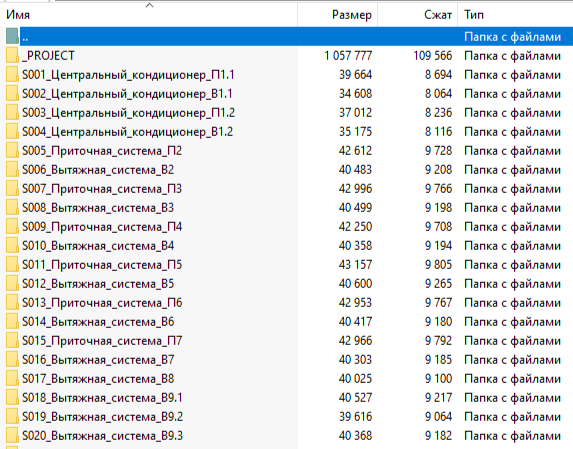
Task: Sort by the Размер column header
Action: (x=338, y=15)
